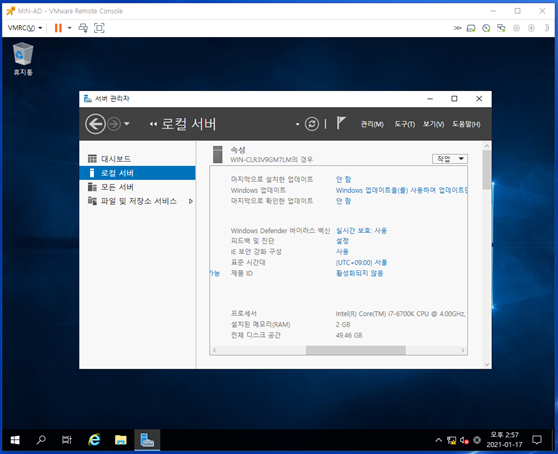
Task: Open the power options dropdown next to pause
Action: [69, 28]
